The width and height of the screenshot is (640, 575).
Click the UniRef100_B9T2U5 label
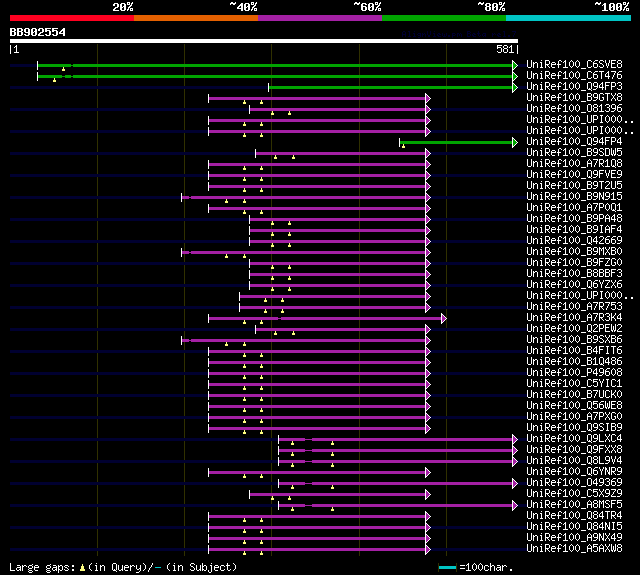[574, 186]
